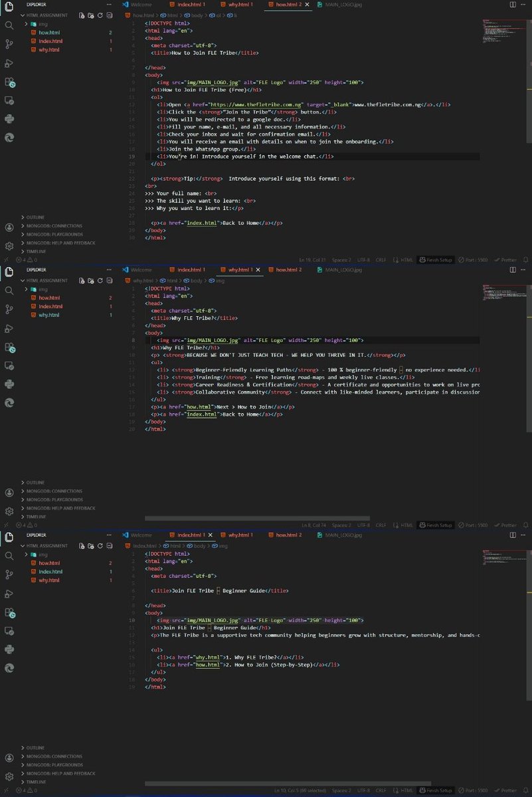Expand OUTLINE section in the how.html-active window

tap(33, 217)
